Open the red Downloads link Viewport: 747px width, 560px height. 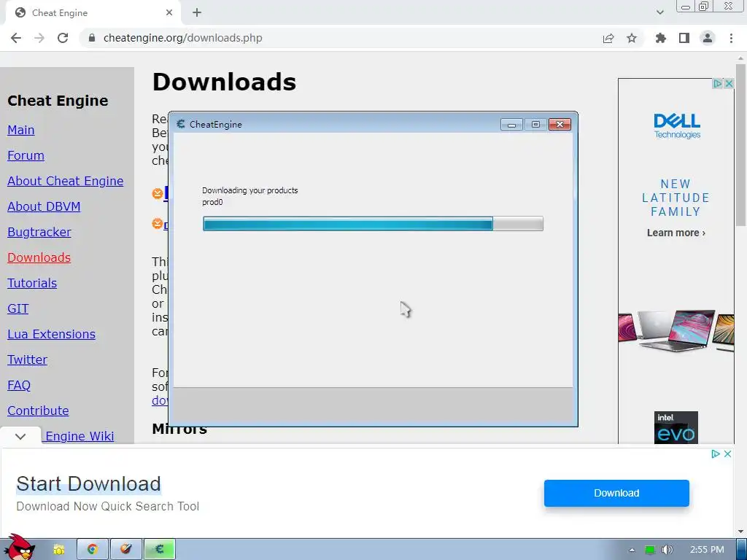click(39, 257)
